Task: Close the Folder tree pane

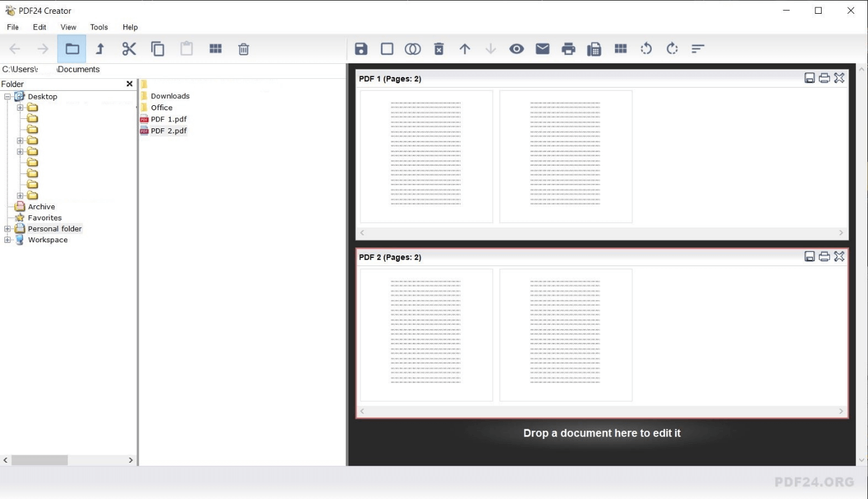Action: [x=130, y=84]
